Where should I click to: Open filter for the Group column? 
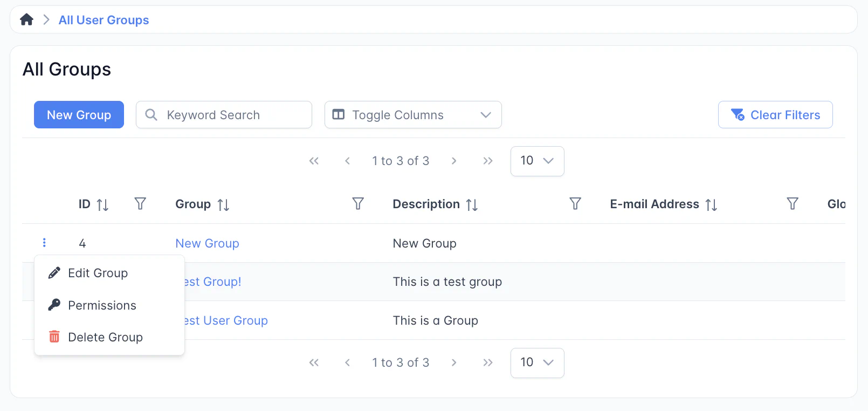click(x=358, y=204)
